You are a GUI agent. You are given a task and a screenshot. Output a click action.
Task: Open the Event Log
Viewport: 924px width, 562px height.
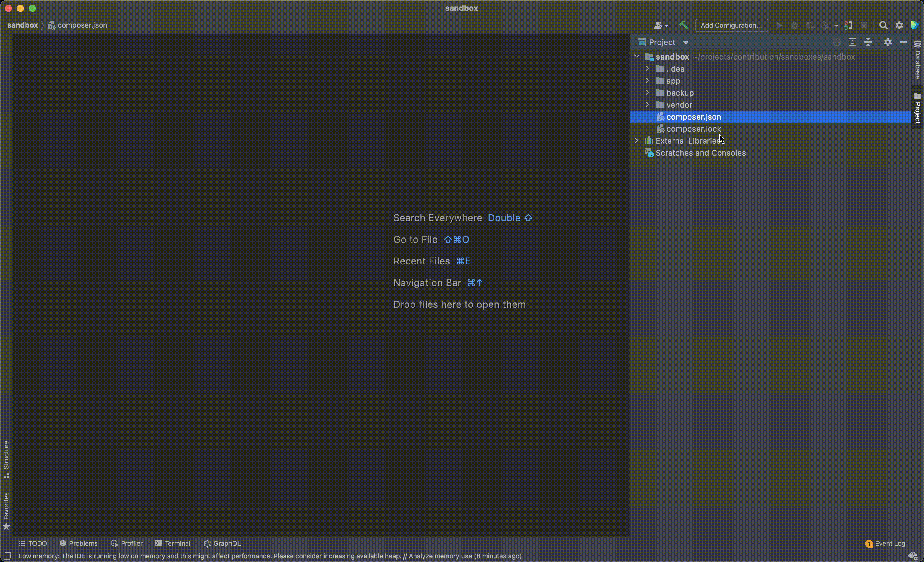tap(885, 543)
